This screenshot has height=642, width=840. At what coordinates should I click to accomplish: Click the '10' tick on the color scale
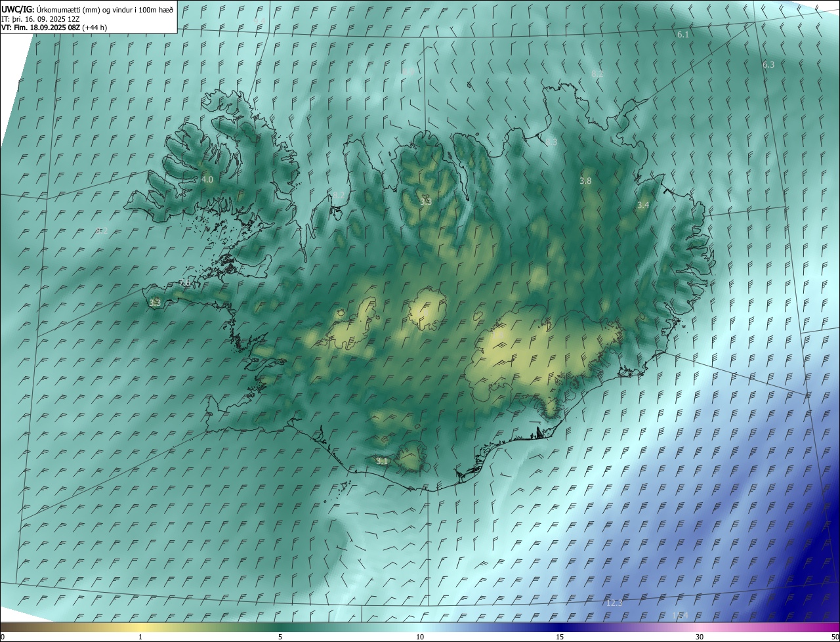pos(420,637)
